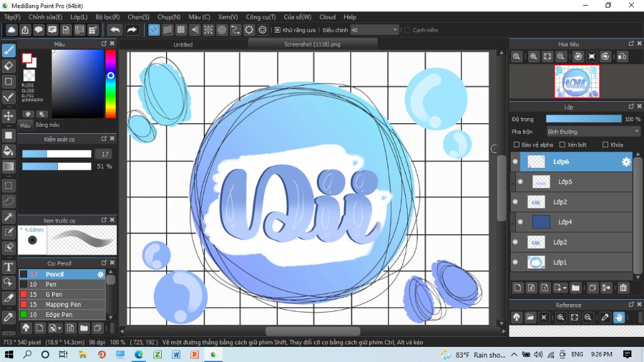Expand the add-layer dropdown arrow in layer panel
Image resolution: width=644 pixels, height=362 pixels.
[x=565, y=288]
